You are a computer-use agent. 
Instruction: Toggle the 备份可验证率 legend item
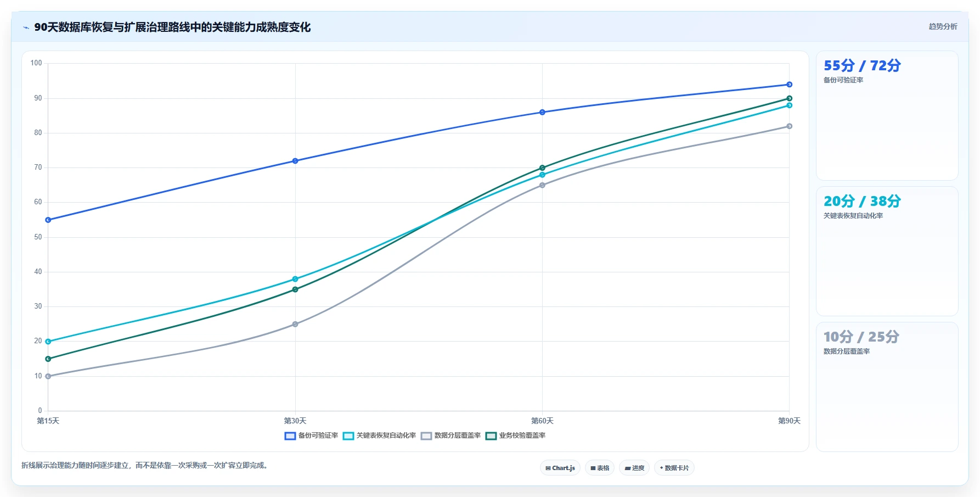[x=311, y=435]
